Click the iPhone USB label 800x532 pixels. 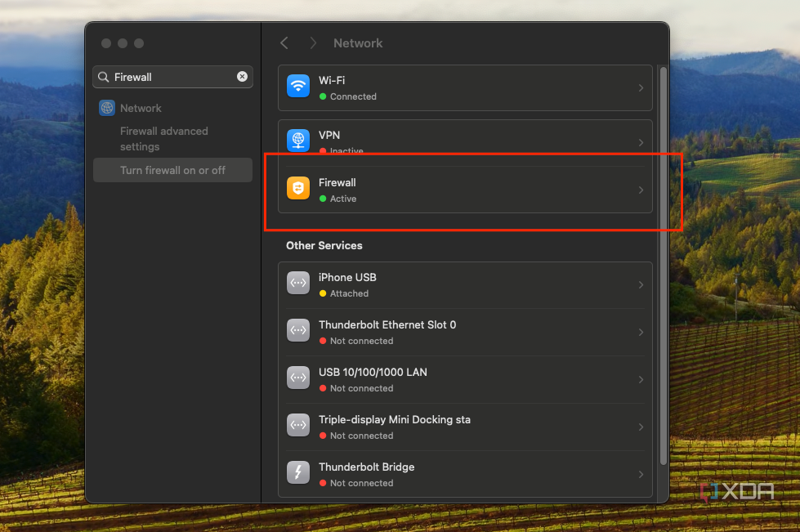(347, 278)
